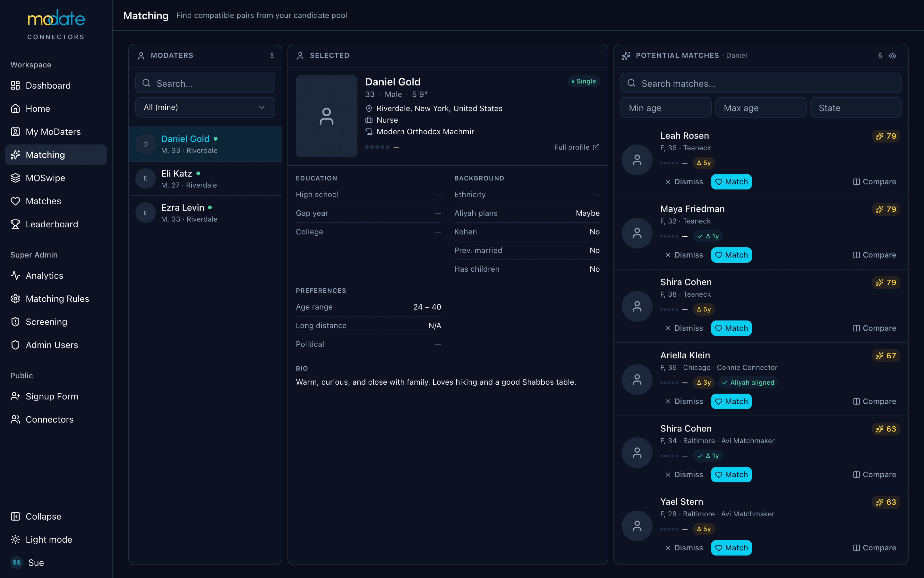Match Daniel with Yael Stern
This screenshot has width=924, height=578.
(x=731, y=547)
